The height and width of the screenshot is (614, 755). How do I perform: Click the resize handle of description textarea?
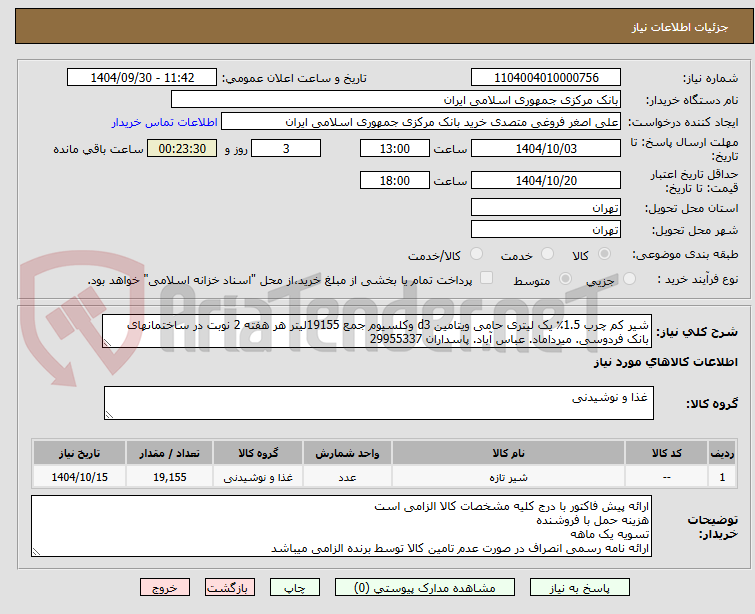click(107, 343)
